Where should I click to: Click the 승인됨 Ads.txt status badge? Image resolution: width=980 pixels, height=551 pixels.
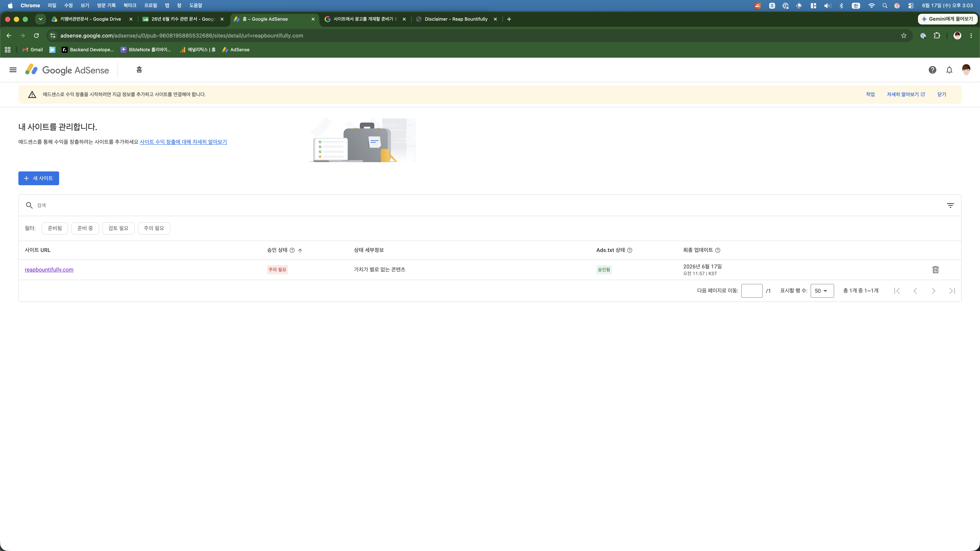[x=604, y=270]
